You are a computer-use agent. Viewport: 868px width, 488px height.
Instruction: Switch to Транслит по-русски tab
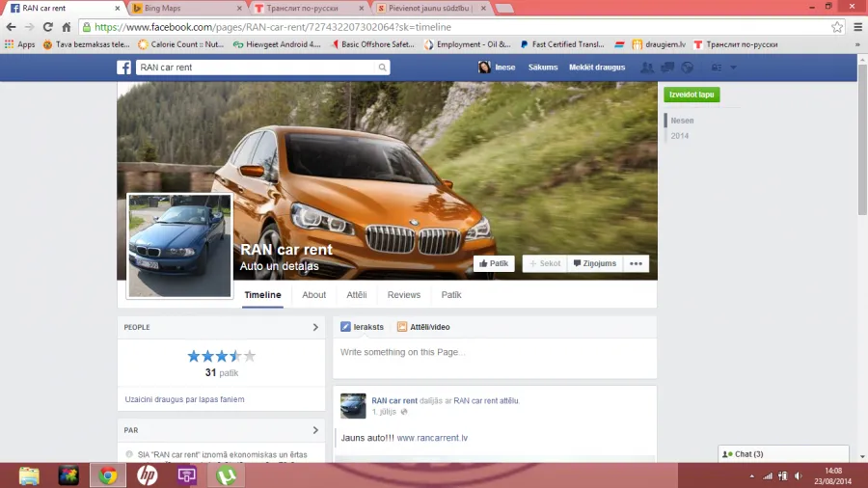(309, 9)
